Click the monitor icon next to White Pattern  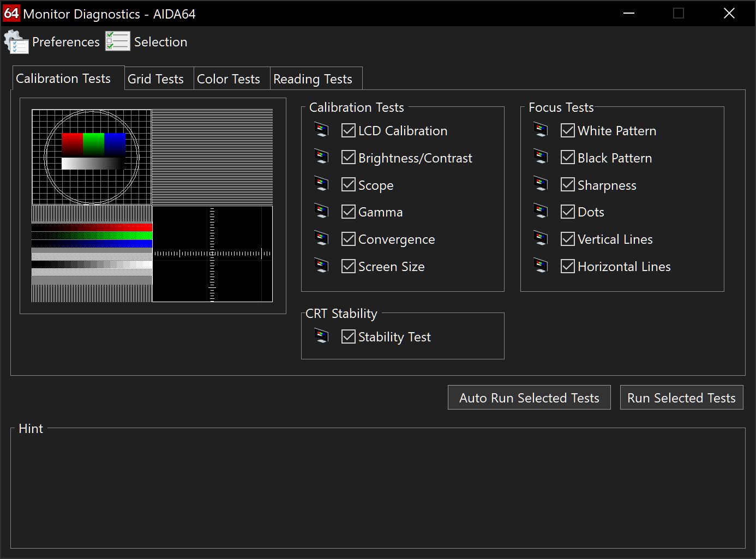[x=541, y=130]
